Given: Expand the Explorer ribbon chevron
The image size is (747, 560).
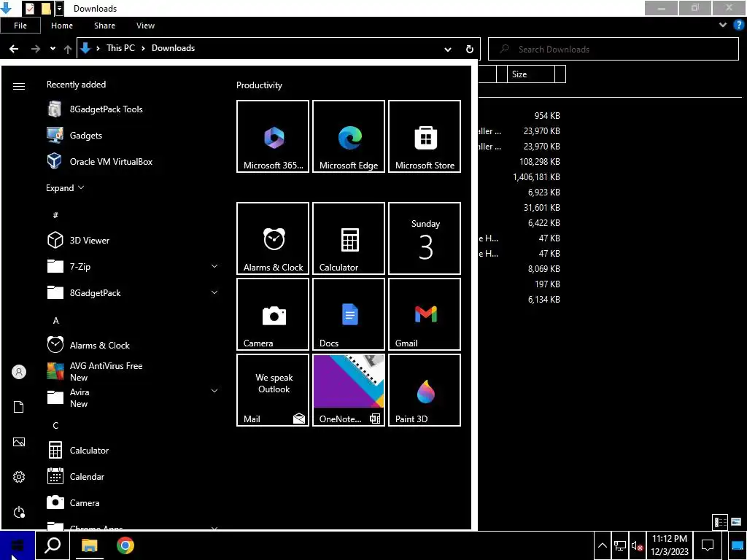Looking at the screenshot, I should [723, 26].
